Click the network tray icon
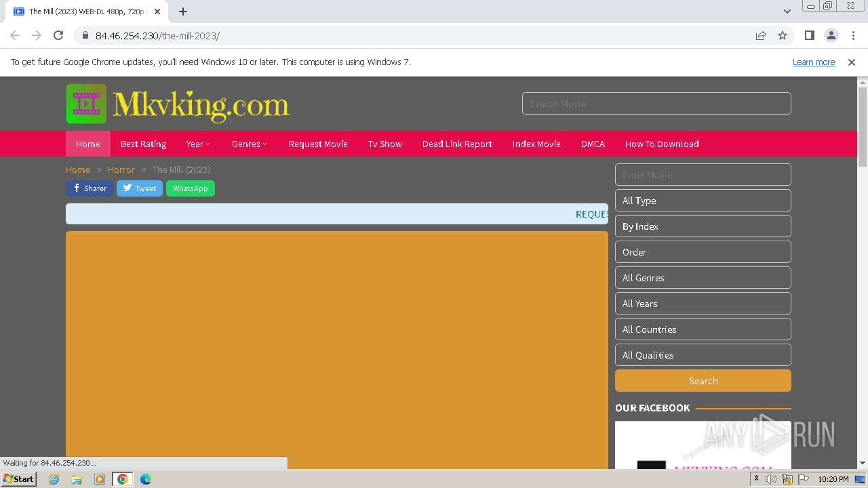The width and height of the screenshot is (868, 488). [787, 479]
